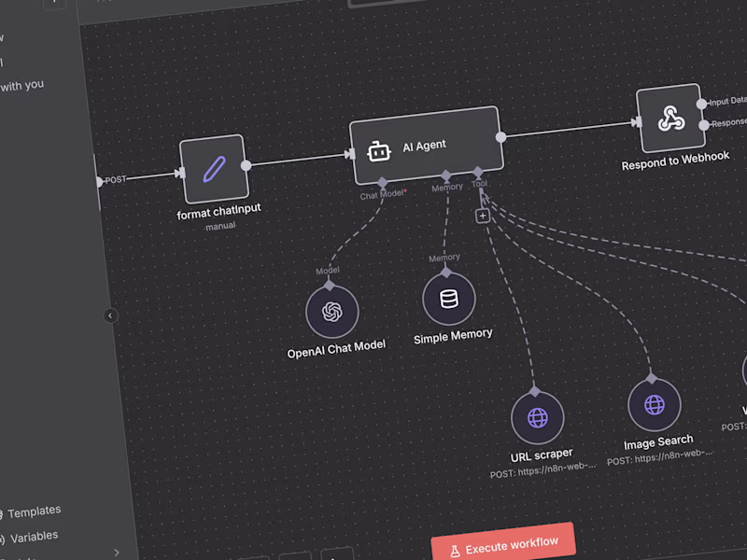Click the 'AI Agent' title text

(x=425, y=146)
